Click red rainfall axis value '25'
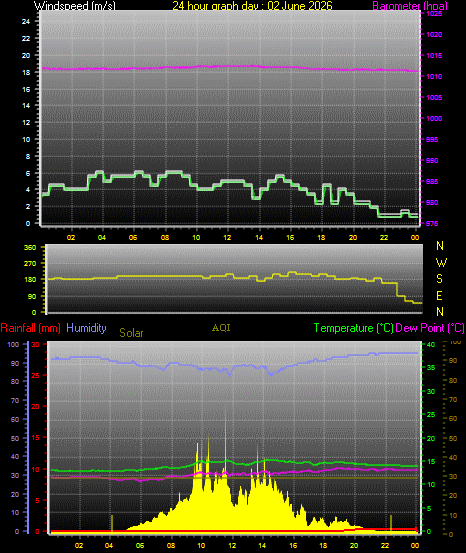 pos(35,376)
